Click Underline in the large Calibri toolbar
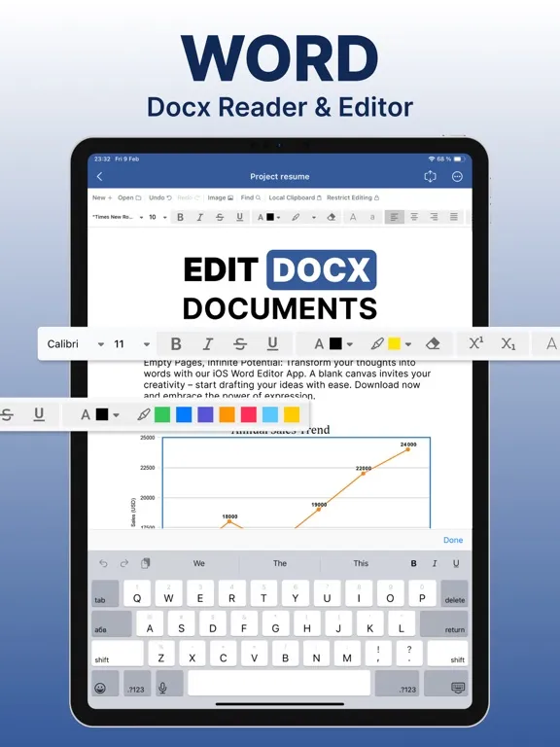Viewport: 560px width, 747px height. (272, 344)
